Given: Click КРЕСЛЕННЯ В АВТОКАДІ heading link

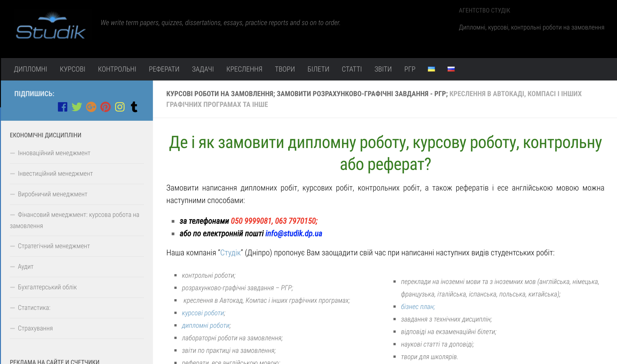Looking at the screenshot, I should click(x=374, y=99).
